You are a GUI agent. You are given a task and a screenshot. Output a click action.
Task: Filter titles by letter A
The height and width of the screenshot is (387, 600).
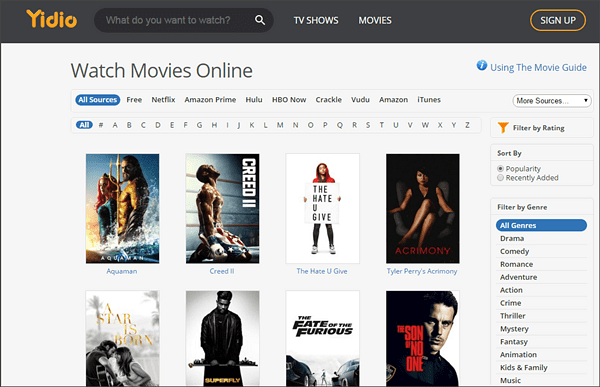tap(115, 125)
